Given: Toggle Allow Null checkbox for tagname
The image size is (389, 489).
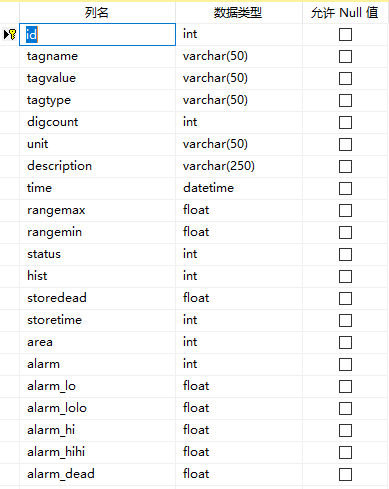Looking at the screenshot, I should 345,56.
